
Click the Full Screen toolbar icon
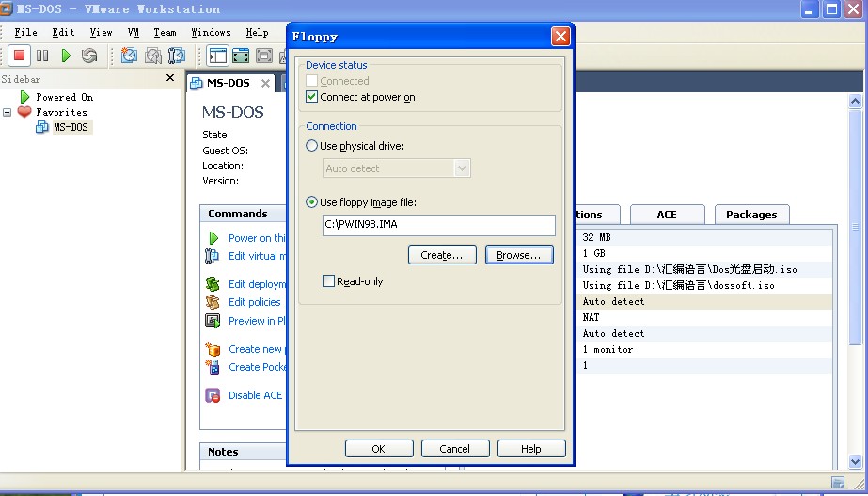(264, 56)
